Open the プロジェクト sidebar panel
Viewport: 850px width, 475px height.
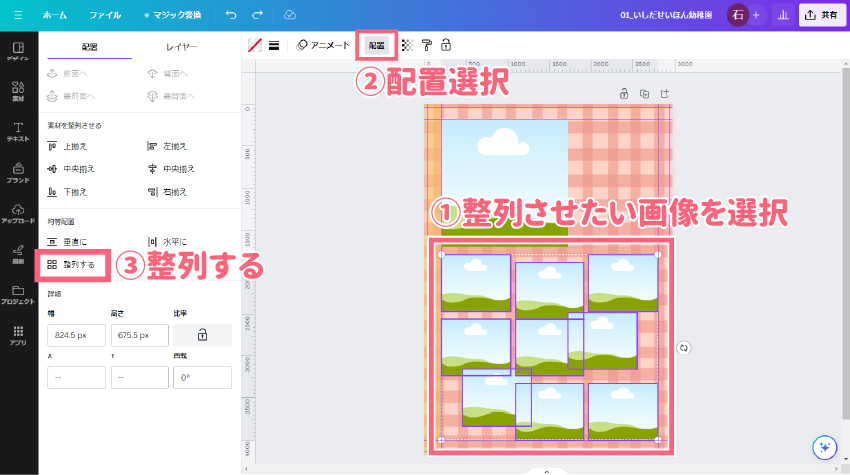pos(18,294)
